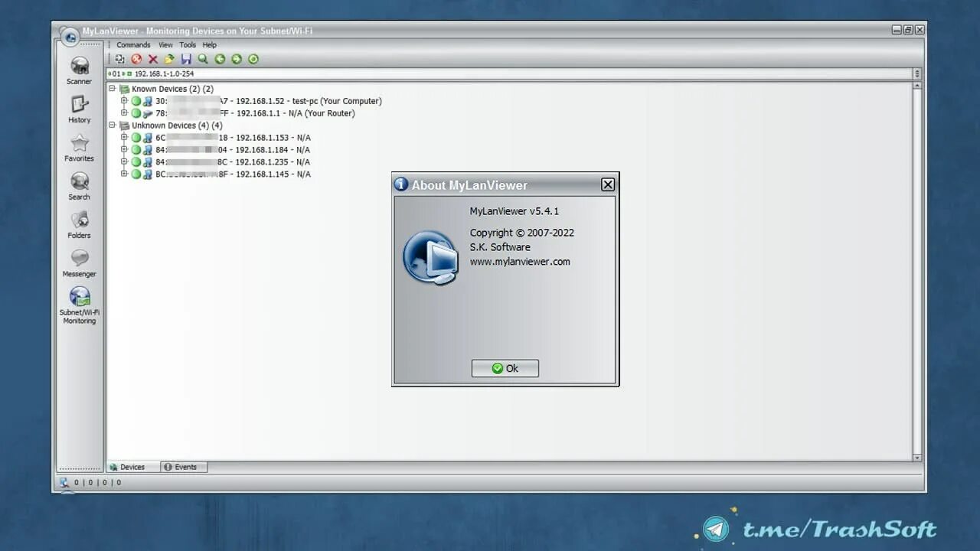Click green status dot of test-pc device

[x=136, y=101]
